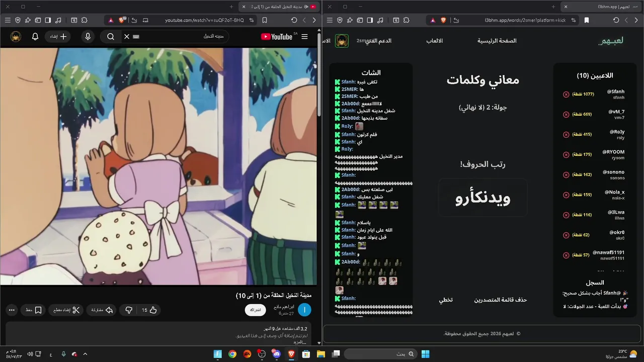Open the 2smer profile avatar
The width and height of the screenshot is (644, 362).
[x=342, y=41]
